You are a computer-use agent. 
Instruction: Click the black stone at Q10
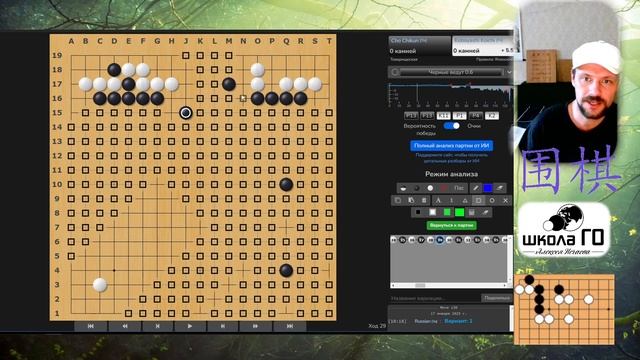[x=286, y=184]
